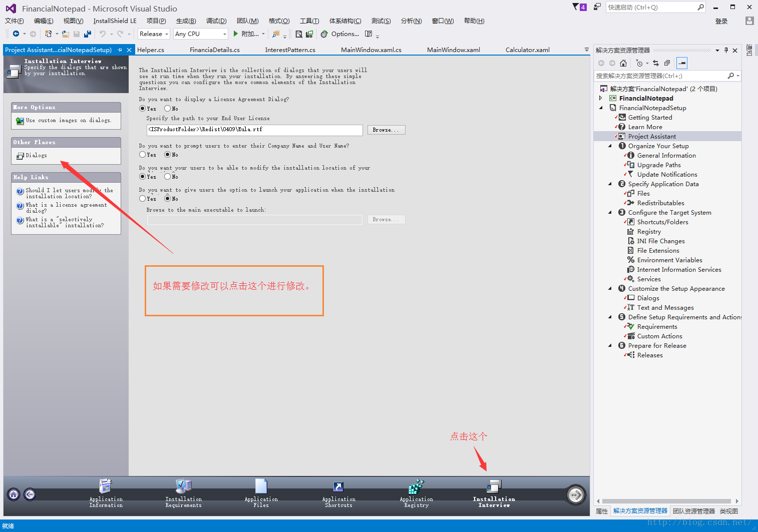758x532 pixels.
Task: Open the 生成(B) menu
Action: 186,21
